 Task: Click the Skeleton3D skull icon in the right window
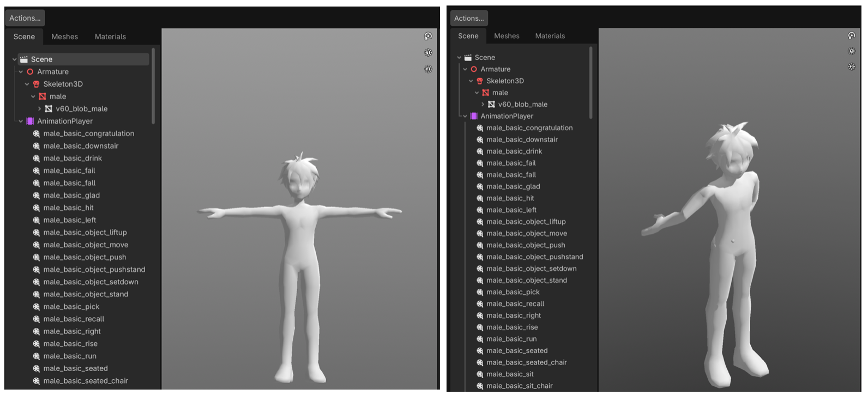pyautogui.click(x=480, y=81)
